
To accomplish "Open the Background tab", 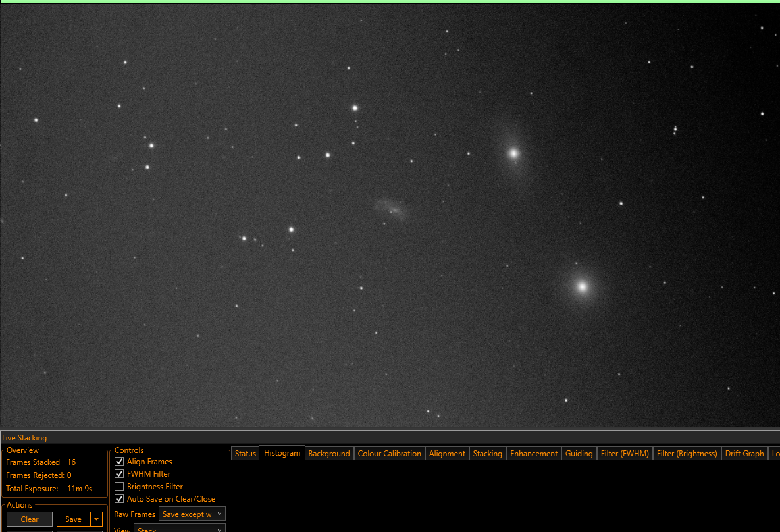I will point(329,454).
